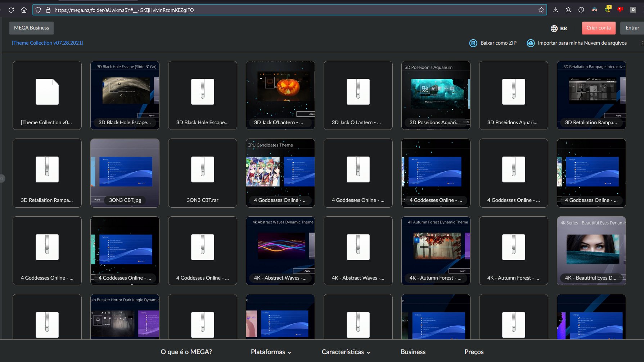This screenshot has height=362, width=644.
Task: Select the 4K - Autumn Forest zip archive
Action: (x=514, y=251)
